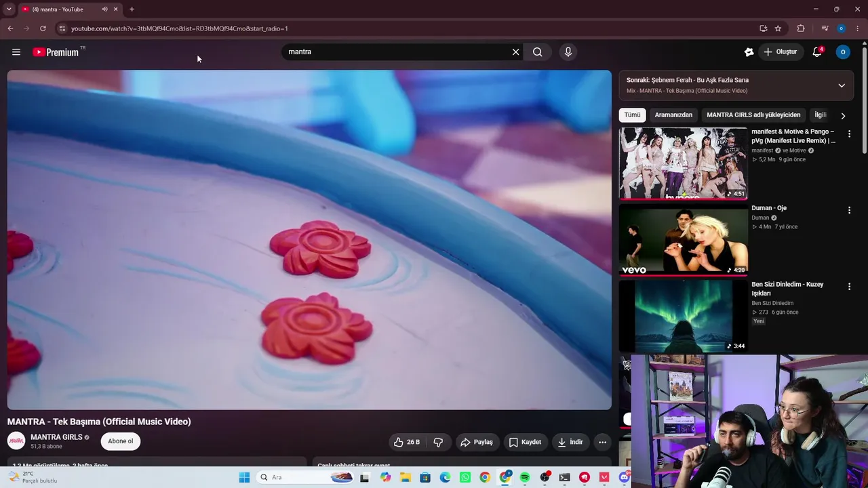Open the YouTube guide hamburger menu
Viewport: 868px width, 488px height.
click(x=16, y=52)
